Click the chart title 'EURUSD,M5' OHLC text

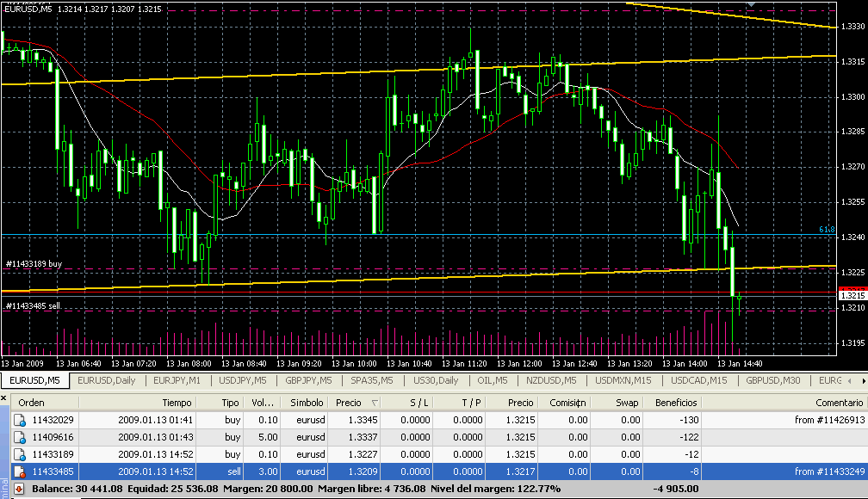[83, 9]
